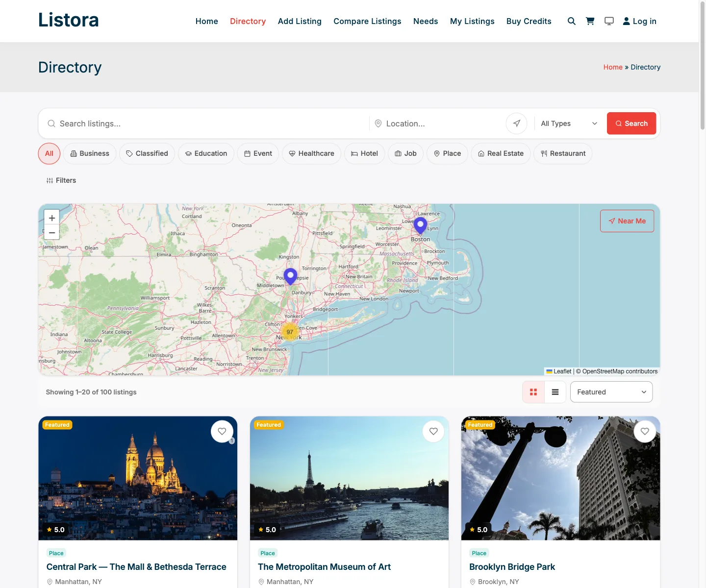The width and height of the screenshot is (706, 588).
Task: Open the Featured sort dropdown
Action: pos(611,392)
